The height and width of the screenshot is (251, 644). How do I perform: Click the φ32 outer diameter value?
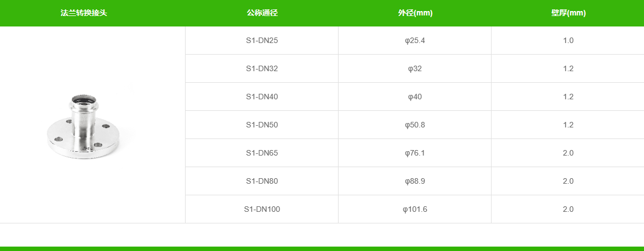[x=415, y=69]
